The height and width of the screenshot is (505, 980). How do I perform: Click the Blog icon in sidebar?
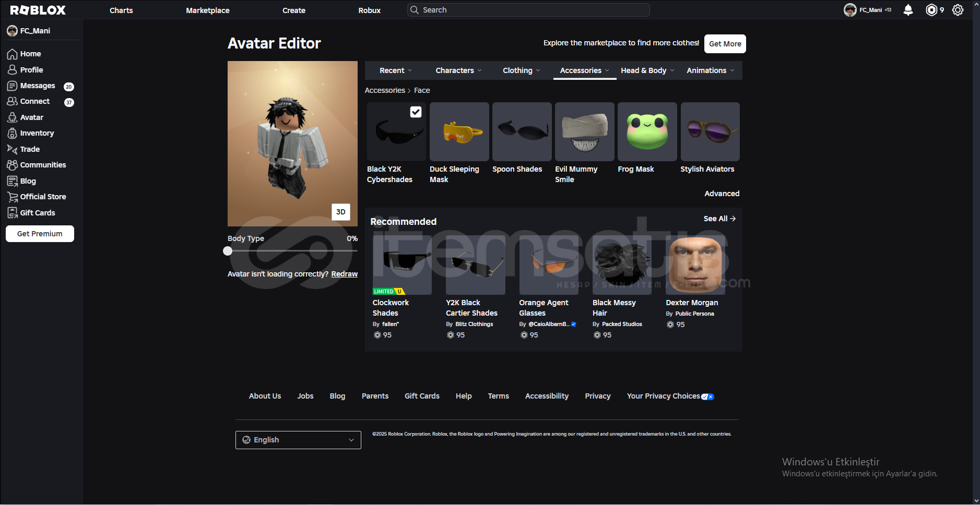[13, 181]
